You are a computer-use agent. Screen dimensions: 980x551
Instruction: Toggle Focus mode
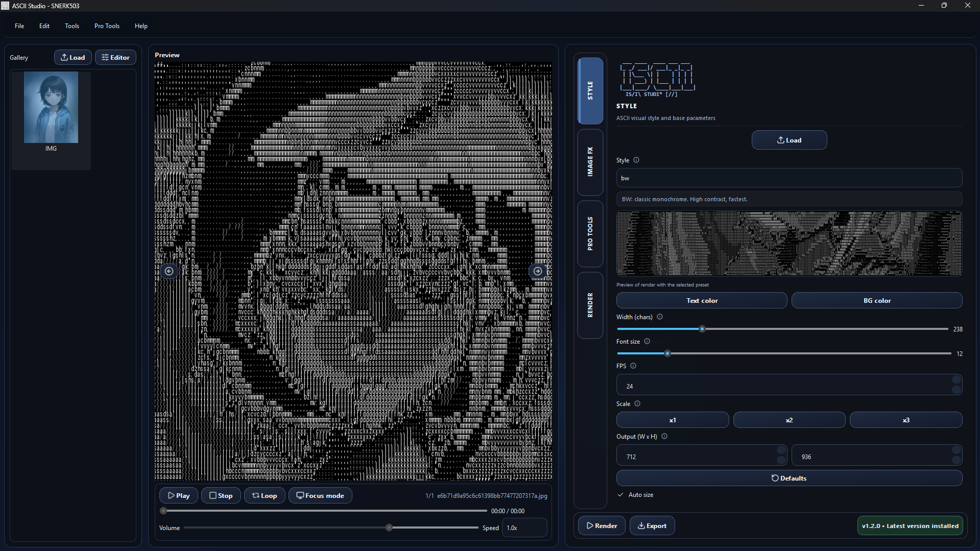coord(320,495)
